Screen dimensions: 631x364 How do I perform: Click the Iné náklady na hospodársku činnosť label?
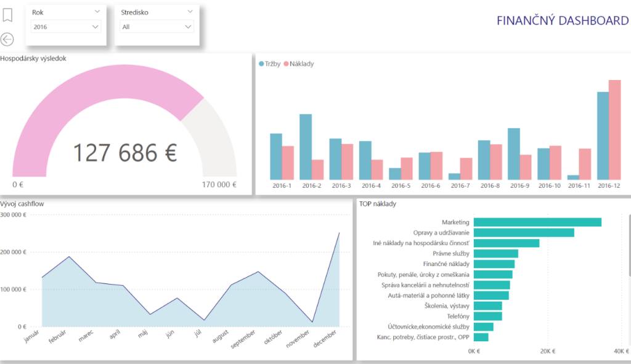pyautogui.click(x=421, y=243)
